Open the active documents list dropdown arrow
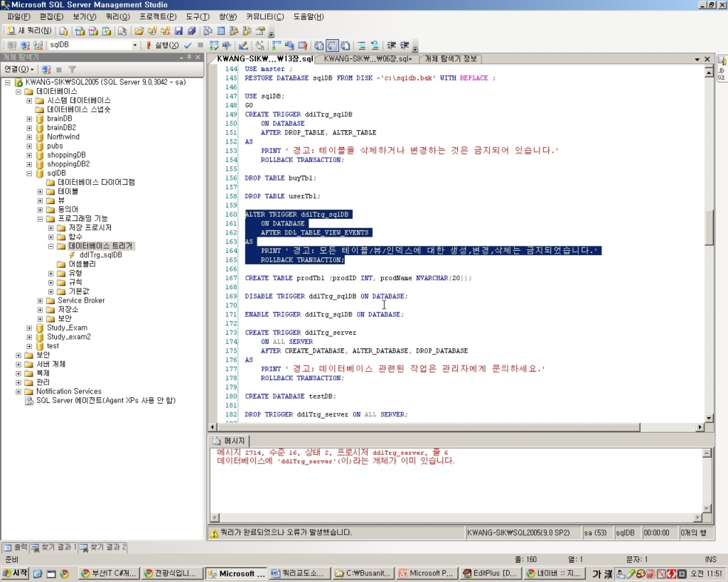 (697, 60)
